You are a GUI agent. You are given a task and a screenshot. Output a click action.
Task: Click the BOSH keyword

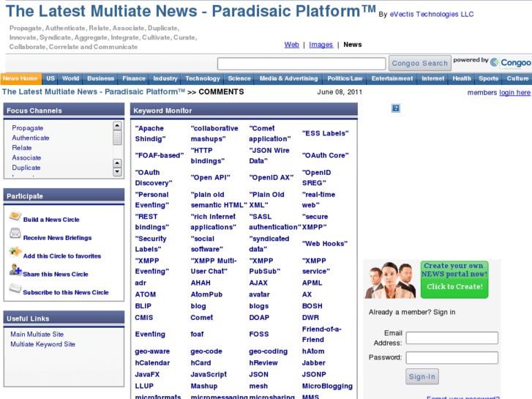click(312, 306)
